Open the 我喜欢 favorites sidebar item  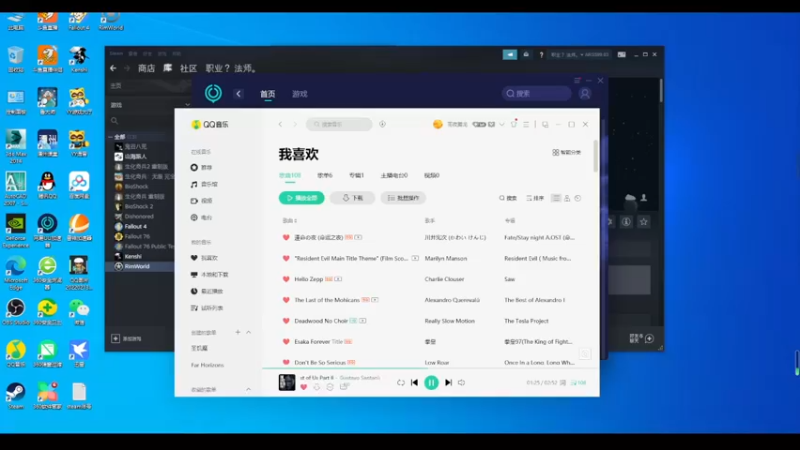pyautogui.click(x=204, y=258)
